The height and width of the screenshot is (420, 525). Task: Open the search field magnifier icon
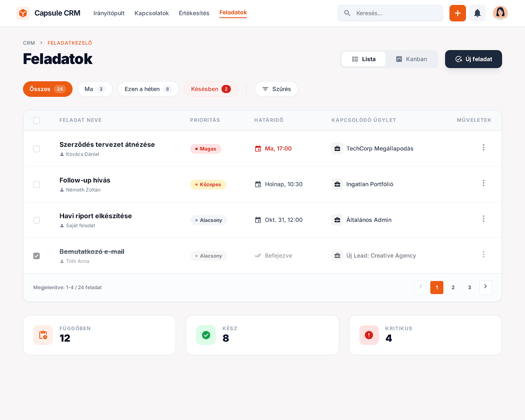[x=347, y=13]
